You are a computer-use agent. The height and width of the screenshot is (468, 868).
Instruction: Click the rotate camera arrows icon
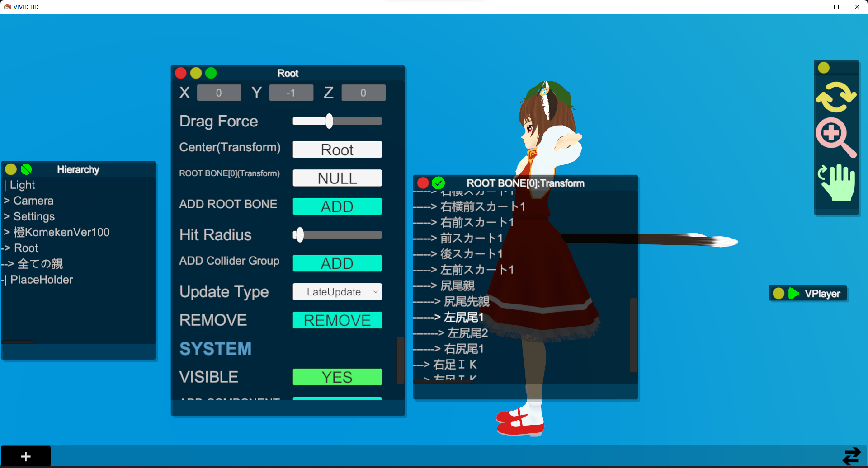[x=836, y=97]
